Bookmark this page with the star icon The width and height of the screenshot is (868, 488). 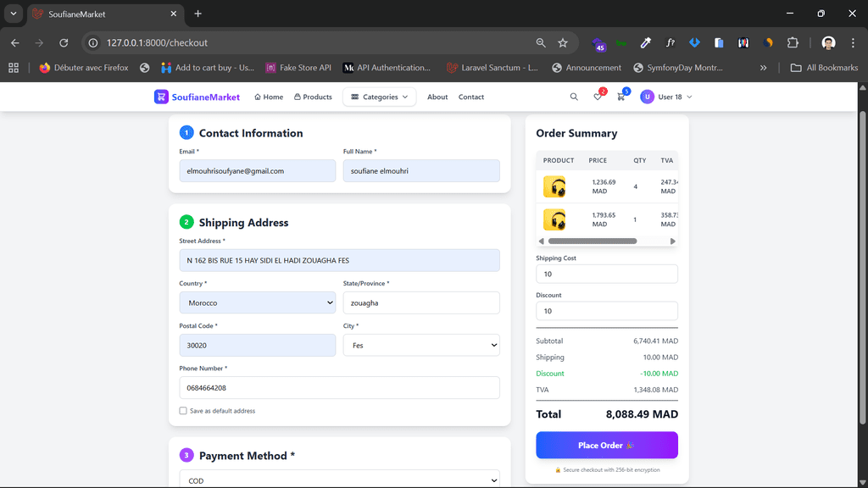click(563, 42)
